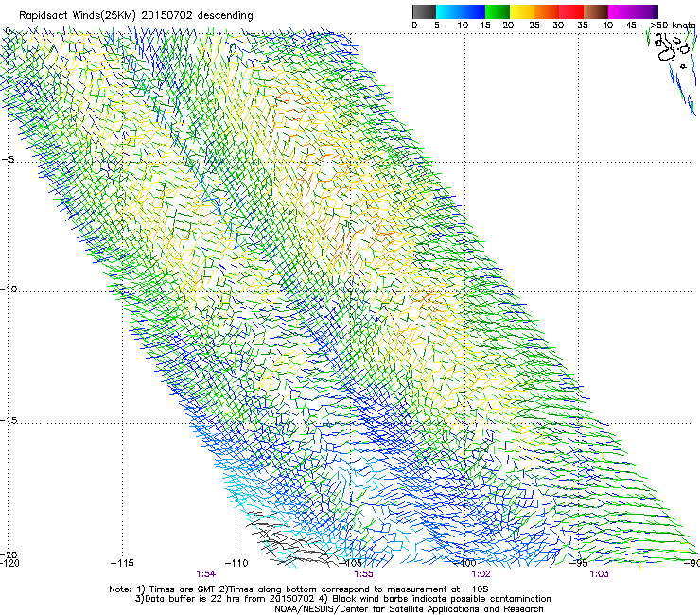
Task: Click the -95 longitude axis label
Action: (578, 563)
